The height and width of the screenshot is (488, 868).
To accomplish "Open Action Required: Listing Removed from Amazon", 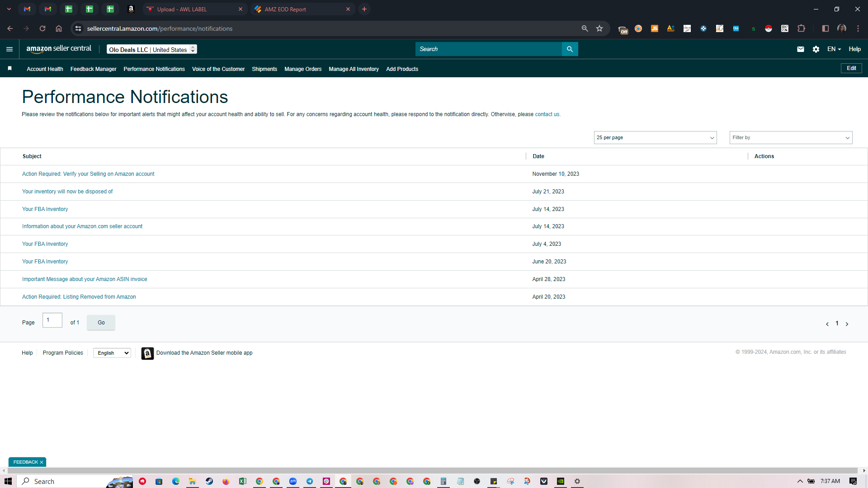I will tap(79, 297).
